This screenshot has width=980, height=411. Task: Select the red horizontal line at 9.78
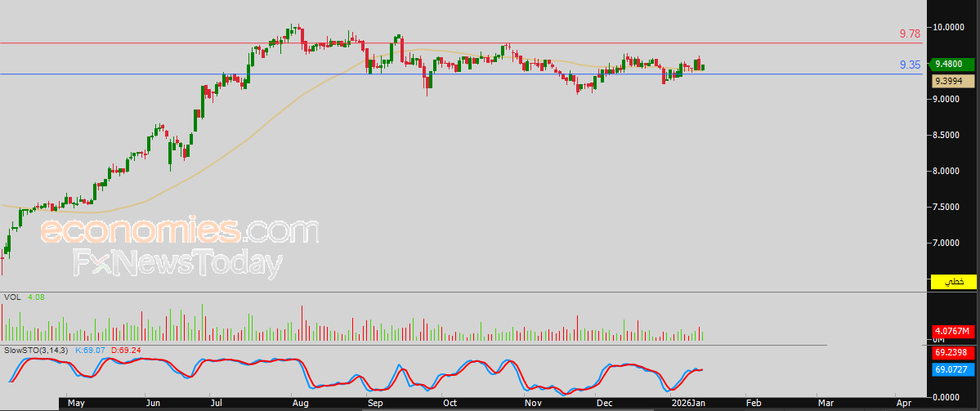point(461,43)
